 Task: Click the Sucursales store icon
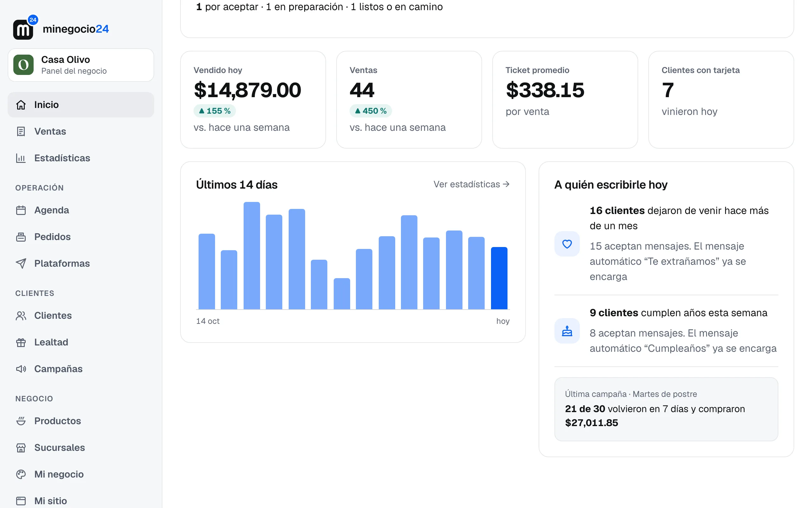click(x=21, y=448)
